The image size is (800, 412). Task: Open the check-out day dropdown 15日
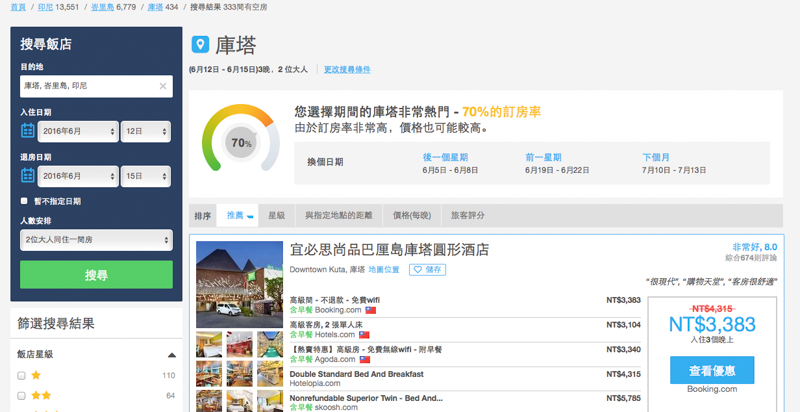146,176
